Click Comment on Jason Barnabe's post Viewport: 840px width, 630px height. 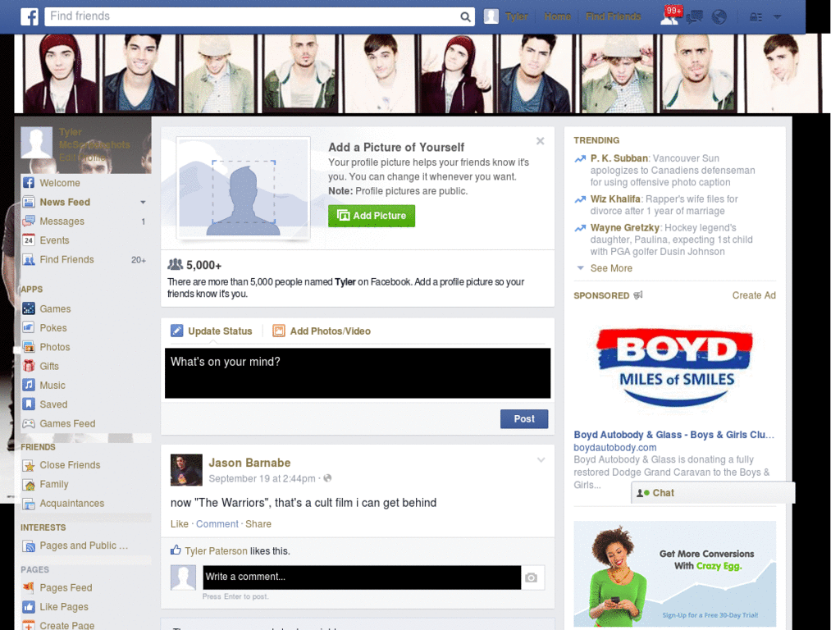pos(217,524)
